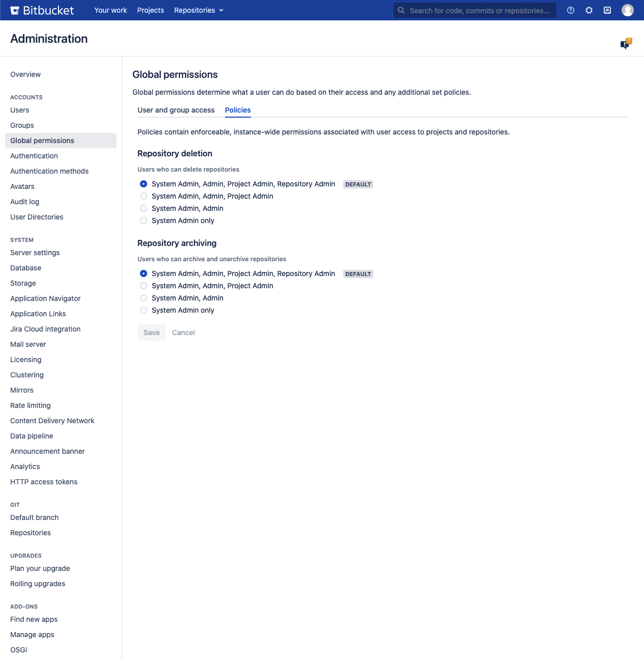Open Content Delivery Network in the sidebar
Image resolution: width=644 pixels, height=659 pixels.
click(52, 421)
